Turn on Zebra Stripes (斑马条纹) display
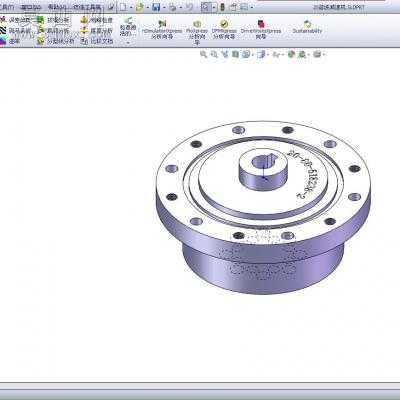The width and height of the screenshot is (400, 400). [x=16, y=31]
